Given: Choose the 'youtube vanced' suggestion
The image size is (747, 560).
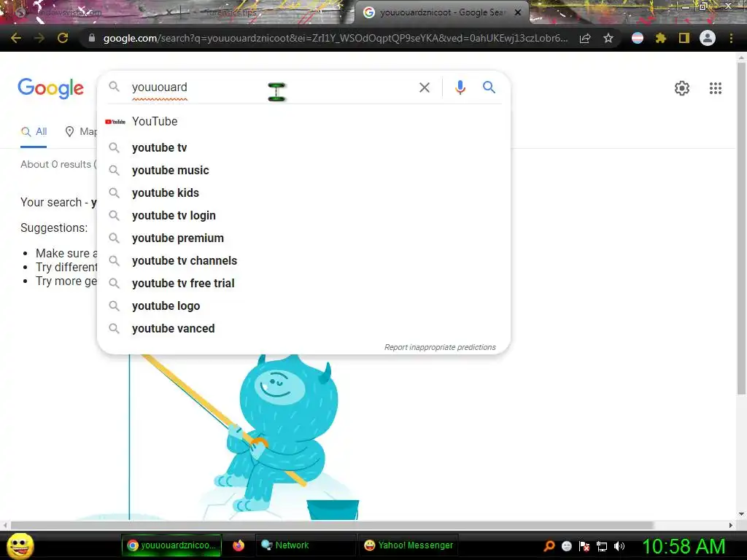Looking at the screenshot, I should pos(303,329).
